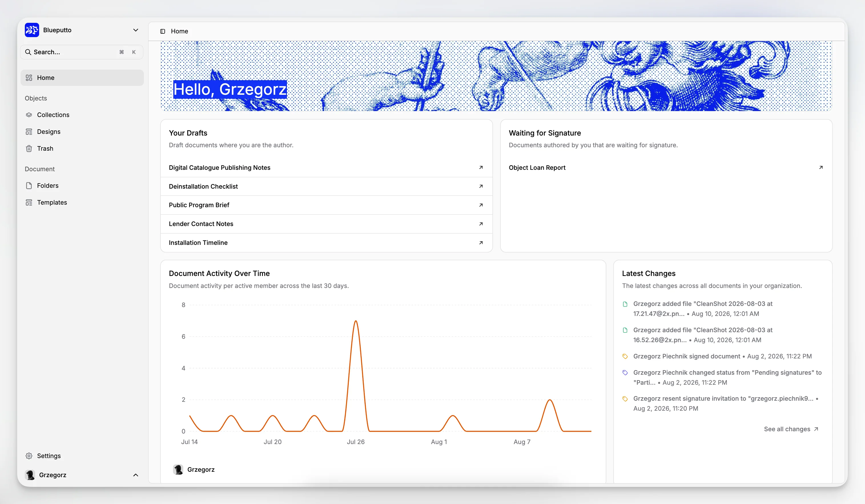This screenshot has width=865, height=504.
Task: Click the Blueputto workspace logo
Action: (32, 30)
